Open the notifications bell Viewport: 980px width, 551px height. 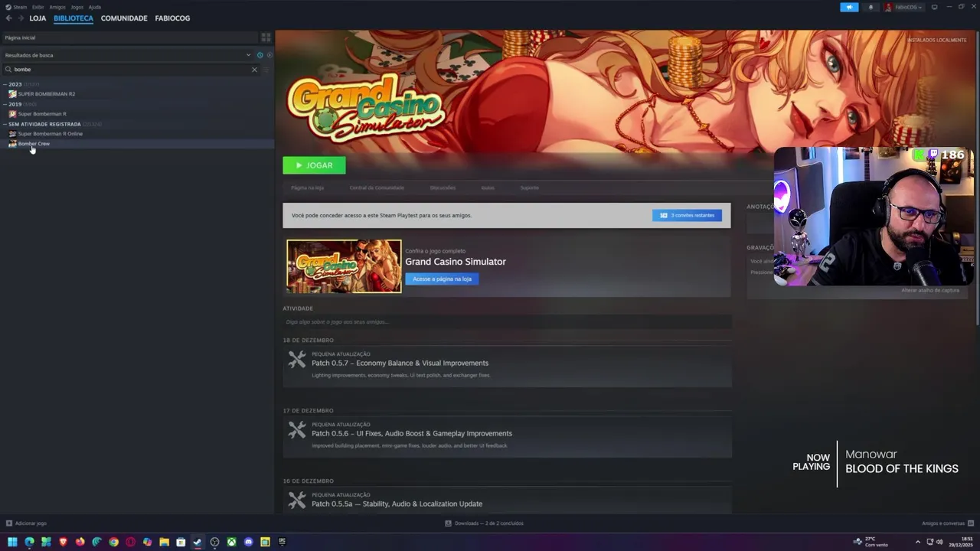coord(871,7)
